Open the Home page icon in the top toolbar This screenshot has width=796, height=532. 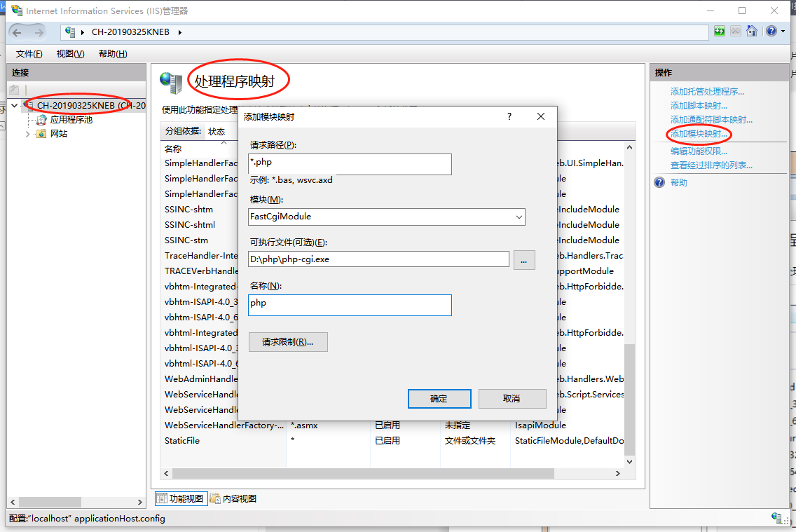point(750,31)
